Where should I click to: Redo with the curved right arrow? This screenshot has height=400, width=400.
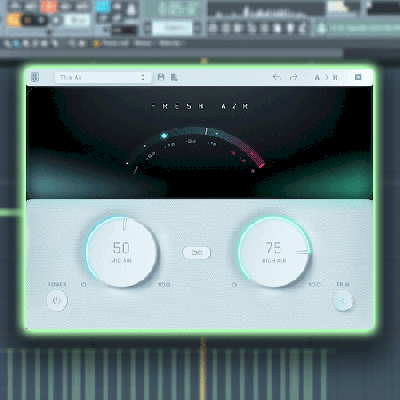pyautogui.click(x=293, y=77)
